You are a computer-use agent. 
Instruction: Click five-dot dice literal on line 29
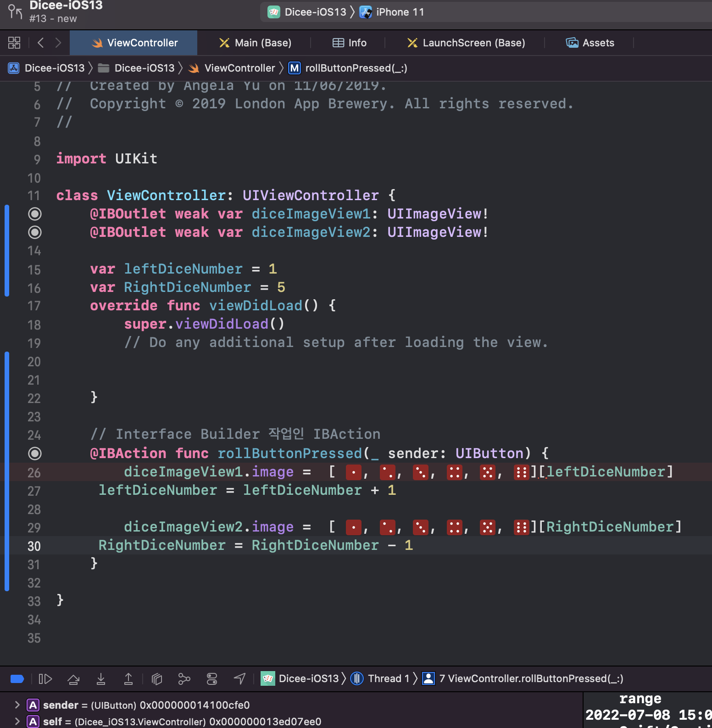[x=487, y=527]
